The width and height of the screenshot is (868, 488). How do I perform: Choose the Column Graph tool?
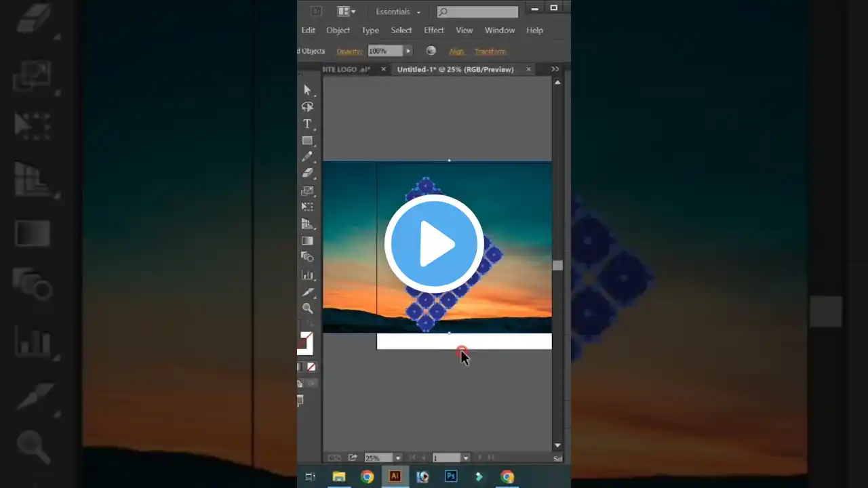point(307,274)
